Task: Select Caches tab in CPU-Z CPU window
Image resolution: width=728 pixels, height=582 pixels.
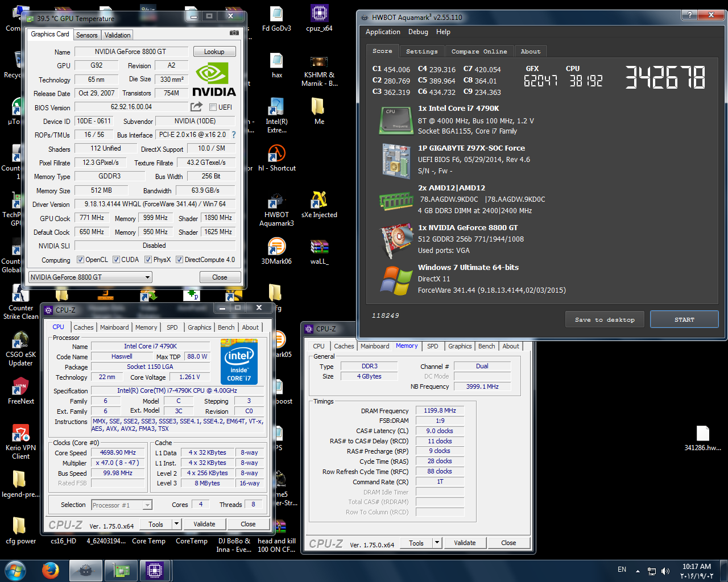Action: 84,327
